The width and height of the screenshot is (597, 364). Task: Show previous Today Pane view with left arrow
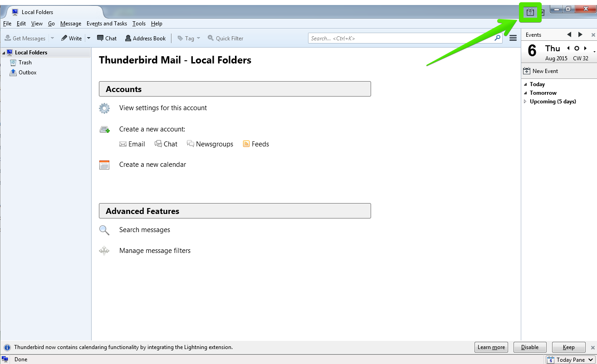[569, 34]
